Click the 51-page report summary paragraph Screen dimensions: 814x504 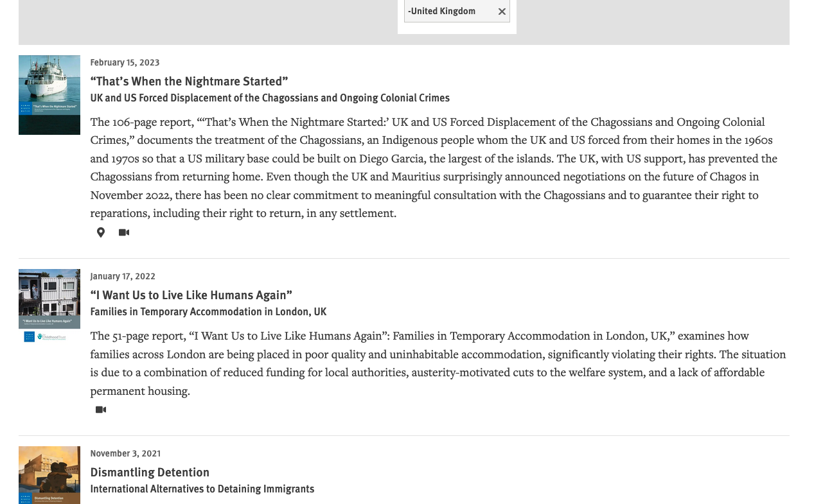pos(437,363)
